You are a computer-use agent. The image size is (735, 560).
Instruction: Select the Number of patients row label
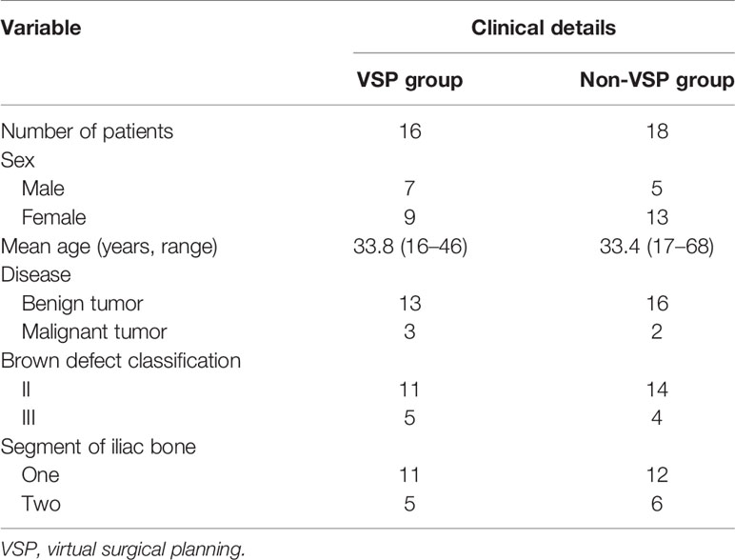click(88, 131)
